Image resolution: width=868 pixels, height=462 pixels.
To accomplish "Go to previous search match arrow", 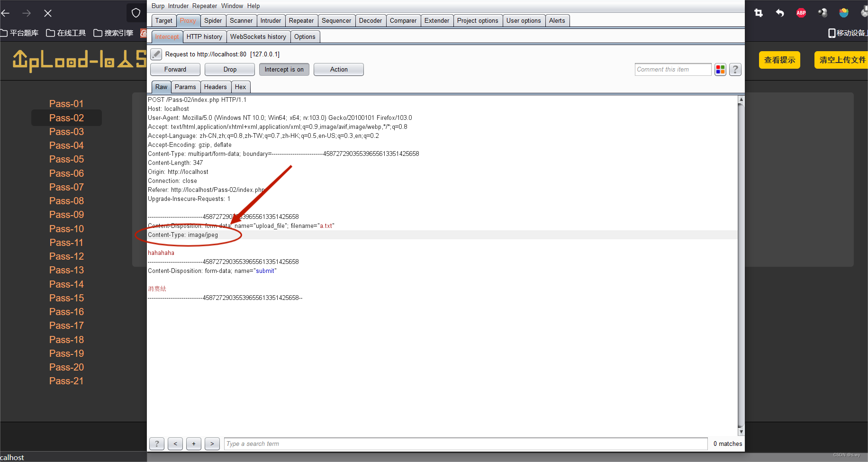I will 175,444.
